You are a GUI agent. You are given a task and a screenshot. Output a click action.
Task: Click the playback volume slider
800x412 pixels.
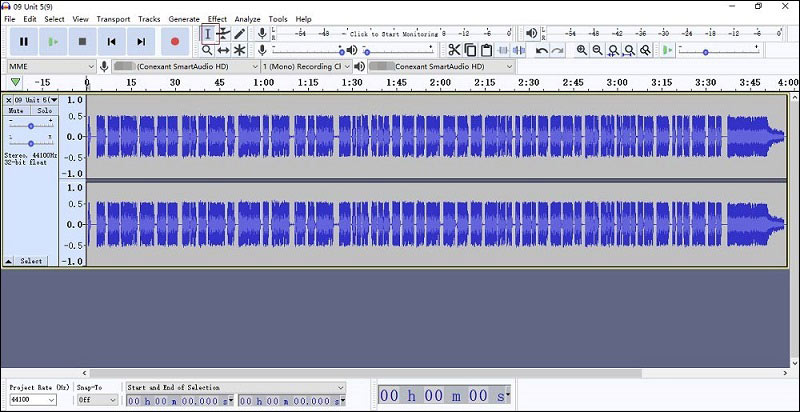click(x=399, y=50)
